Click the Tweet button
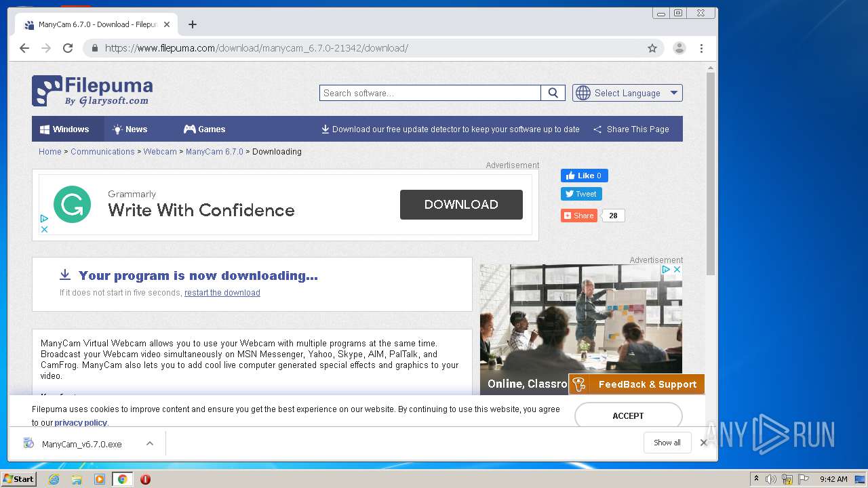 coord(581,194)
